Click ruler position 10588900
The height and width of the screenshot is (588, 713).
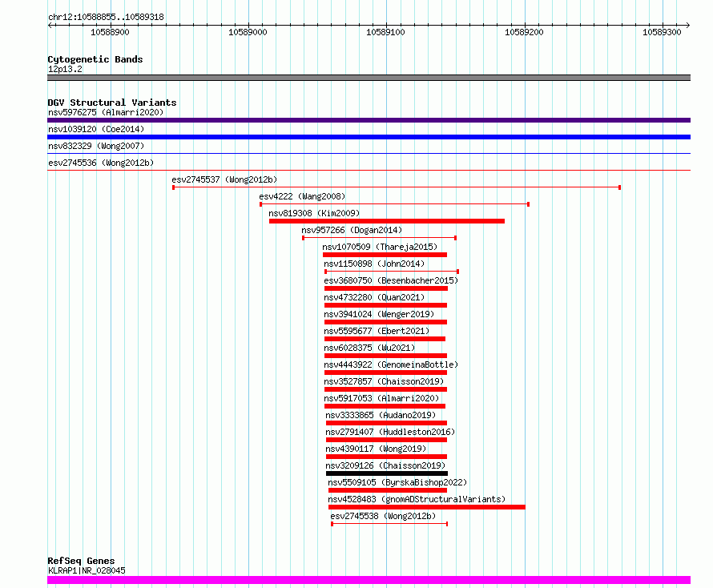(110, 32)
